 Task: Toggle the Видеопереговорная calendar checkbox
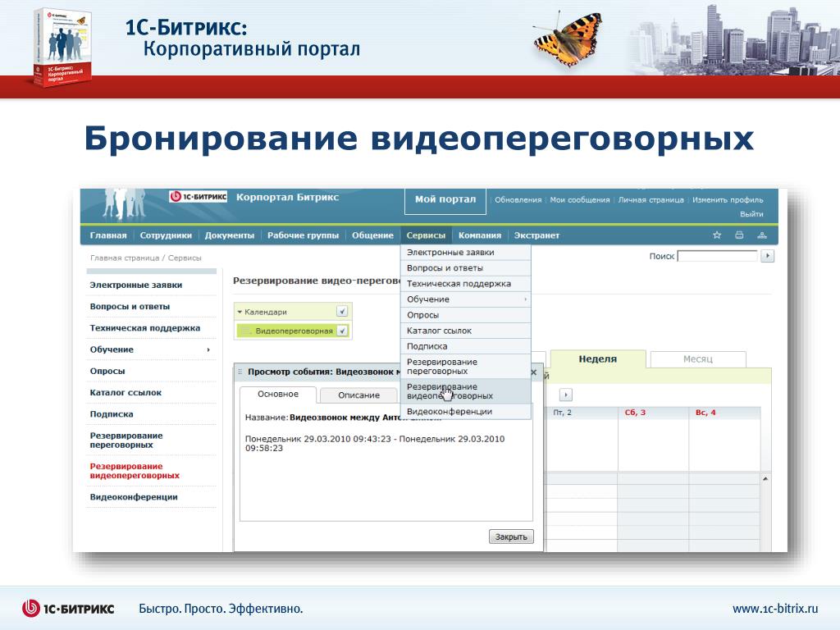coord(342,331)
